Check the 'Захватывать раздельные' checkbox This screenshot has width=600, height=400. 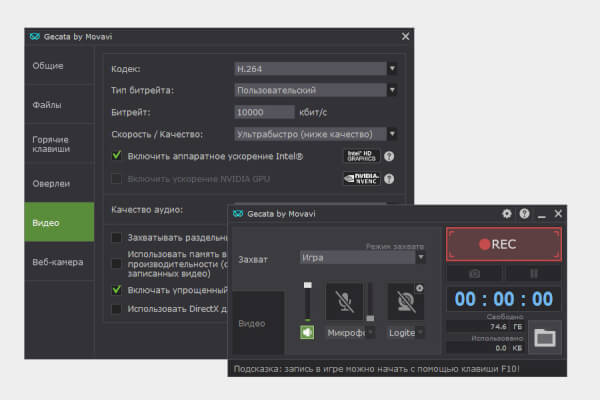point(116,238)
